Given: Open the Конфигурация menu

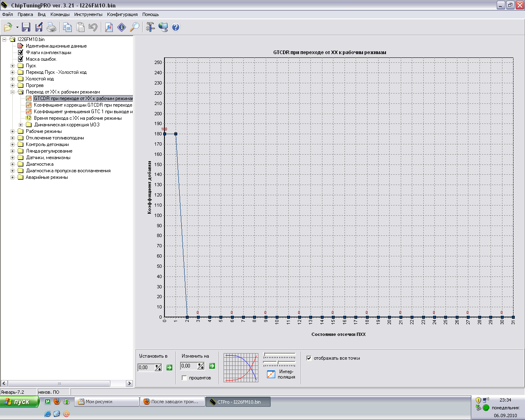Looking at the screenshot, I should (x=122, y=14).
